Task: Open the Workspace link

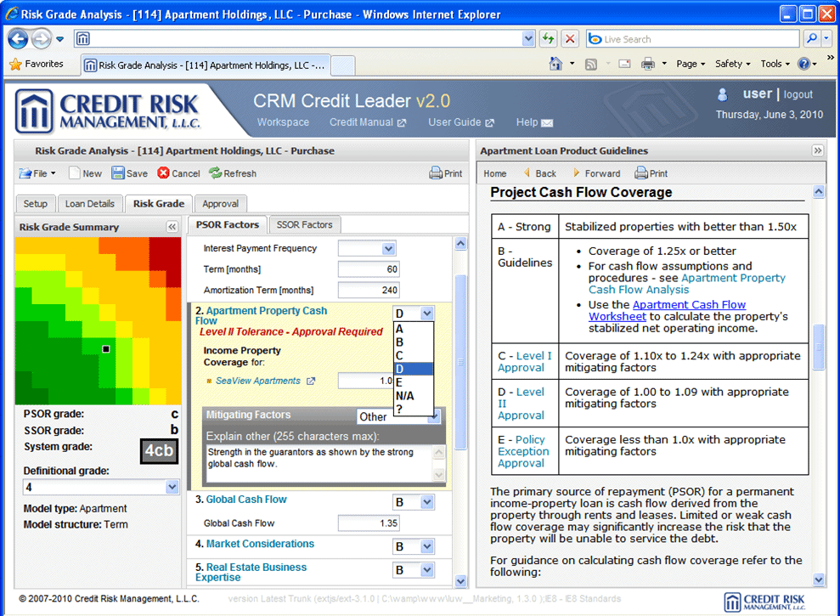Action: point(283,122)
